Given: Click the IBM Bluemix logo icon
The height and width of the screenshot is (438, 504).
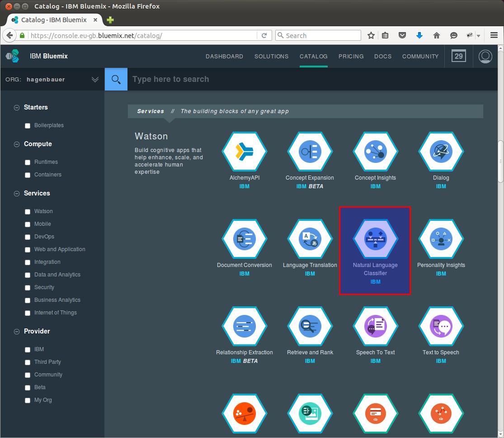Looking at the screenshot, I should 13,56.
